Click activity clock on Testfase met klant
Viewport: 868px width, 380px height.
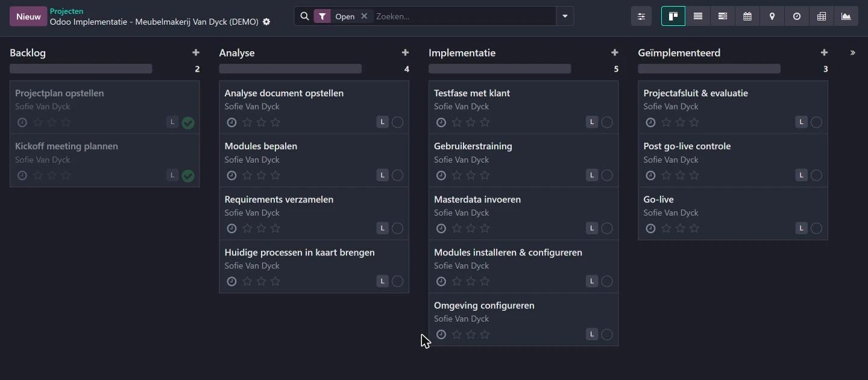click(441, 122)
